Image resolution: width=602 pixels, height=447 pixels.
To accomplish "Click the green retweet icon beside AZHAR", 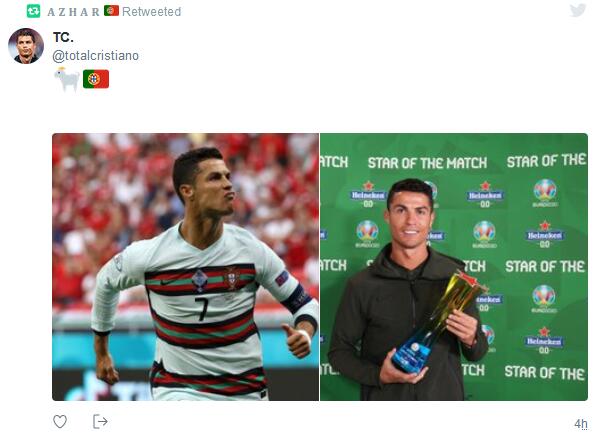I will pos(33,11).
